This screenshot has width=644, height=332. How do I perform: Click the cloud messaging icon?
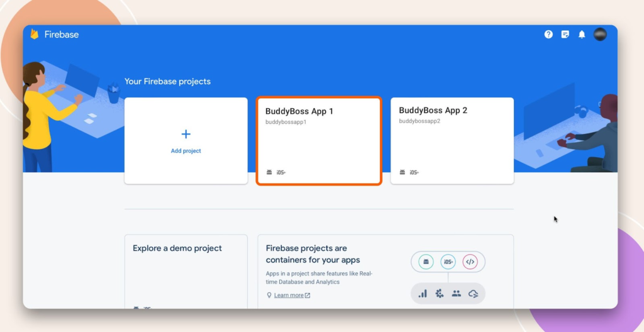click(474, 293)
